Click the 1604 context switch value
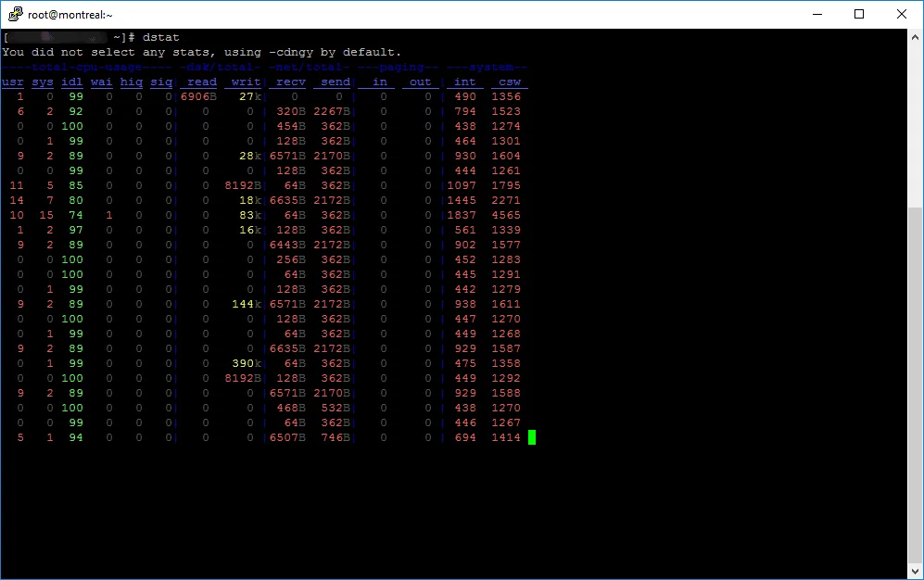924x580 pixels. coord(506,156)
